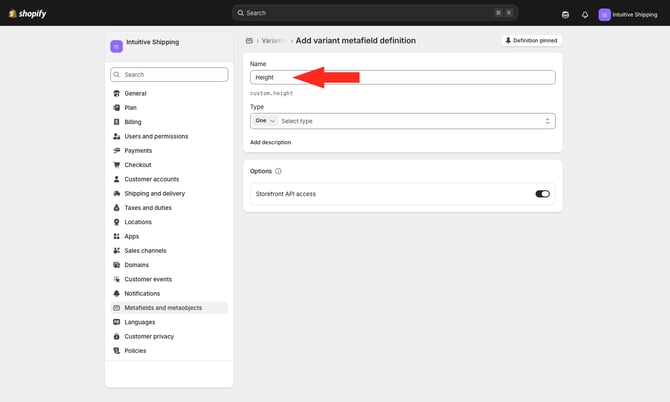This screenshot has width=670, height=402.
Task: Click the Apps grid icon
Action: pos(116,236)
